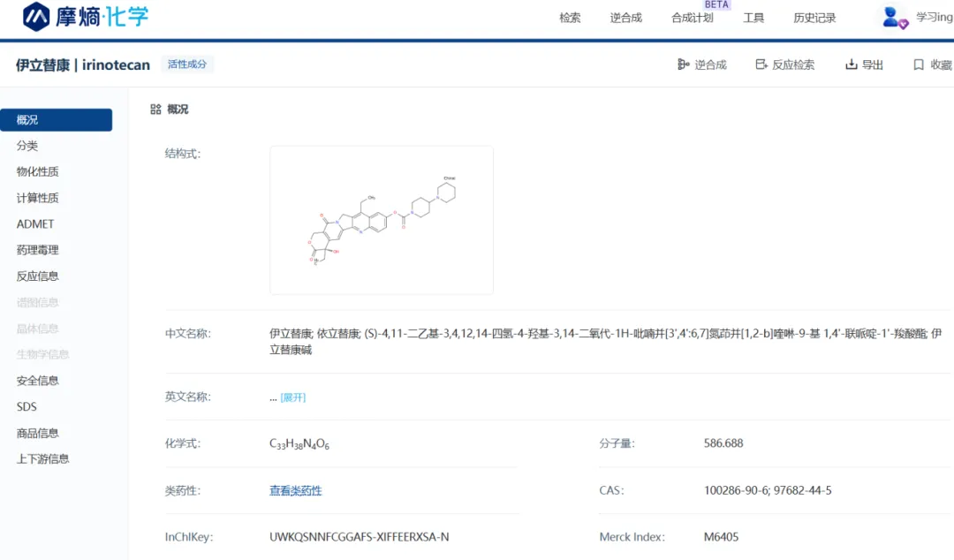Click the 中文名称 label
The height and width of the screenshot is (560, 954).
click(x=188, y=334)
